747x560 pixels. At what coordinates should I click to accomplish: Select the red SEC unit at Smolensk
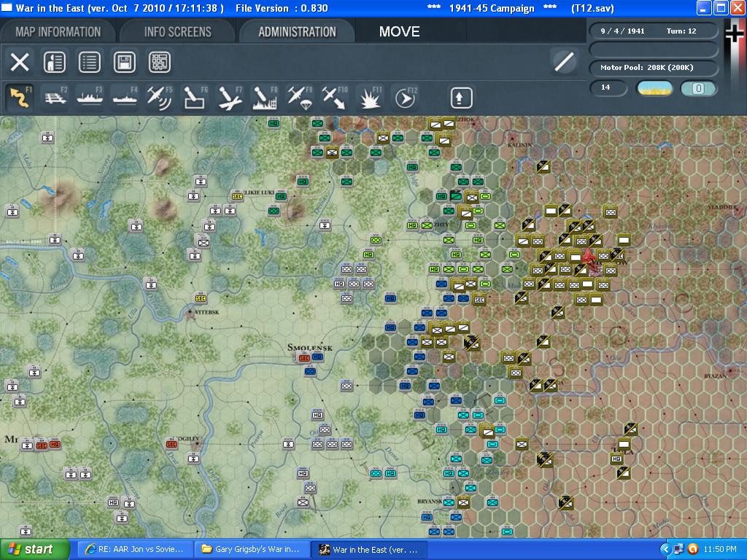pos(304,357)
